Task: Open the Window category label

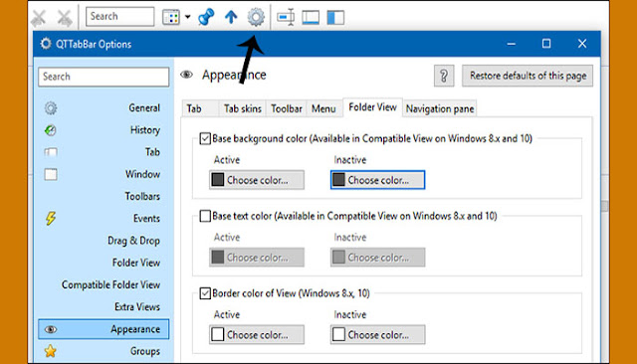Action: pos(142,174)
